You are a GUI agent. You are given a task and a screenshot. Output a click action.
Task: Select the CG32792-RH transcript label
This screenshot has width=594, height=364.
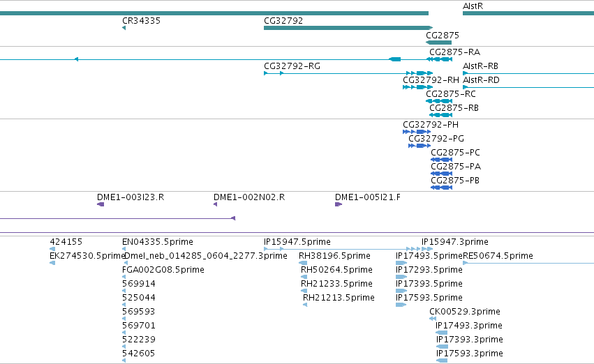pyautogui.click(x=431, y=80)
